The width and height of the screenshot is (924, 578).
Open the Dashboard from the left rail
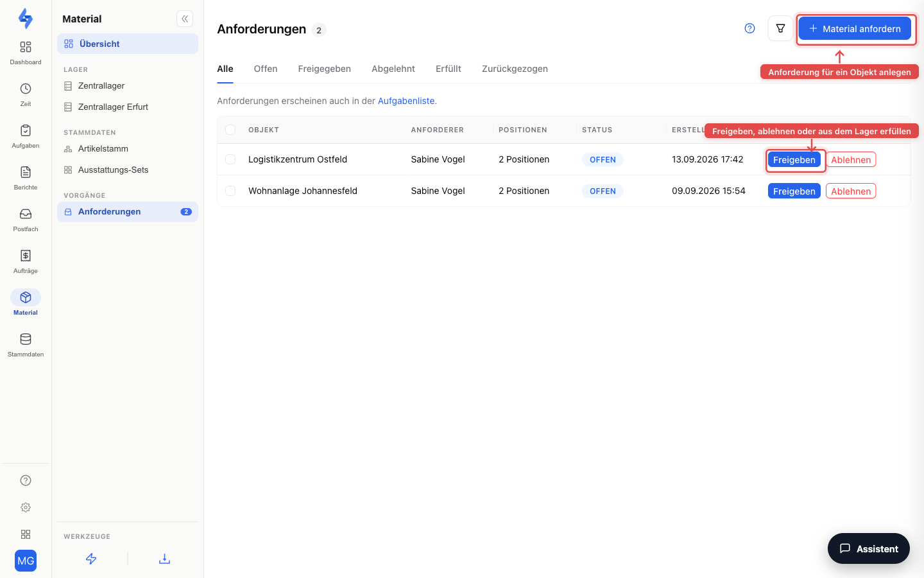tap(26, 53)
